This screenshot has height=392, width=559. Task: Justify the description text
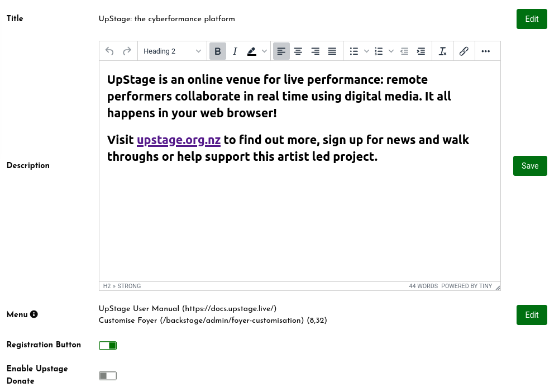332,51
